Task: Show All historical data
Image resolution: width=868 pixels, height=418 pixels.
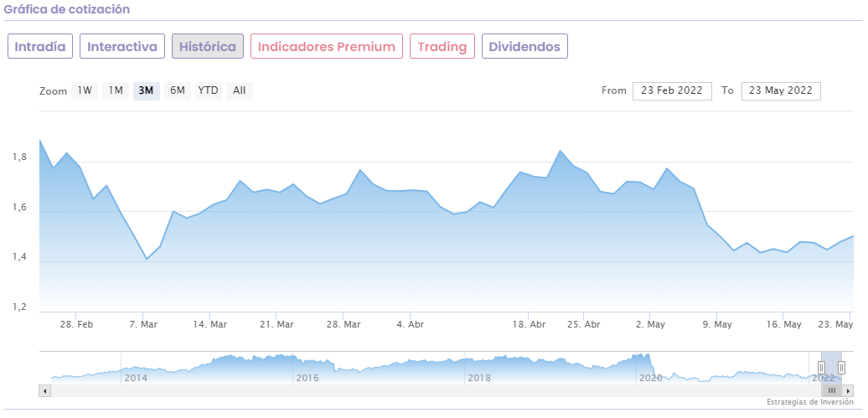Action: [x=240, y=90]
